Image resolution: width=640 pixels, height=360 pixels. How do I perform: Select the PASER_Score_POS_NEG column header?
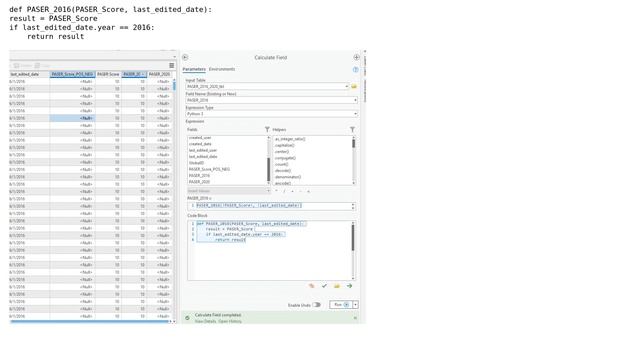point(73,74)
